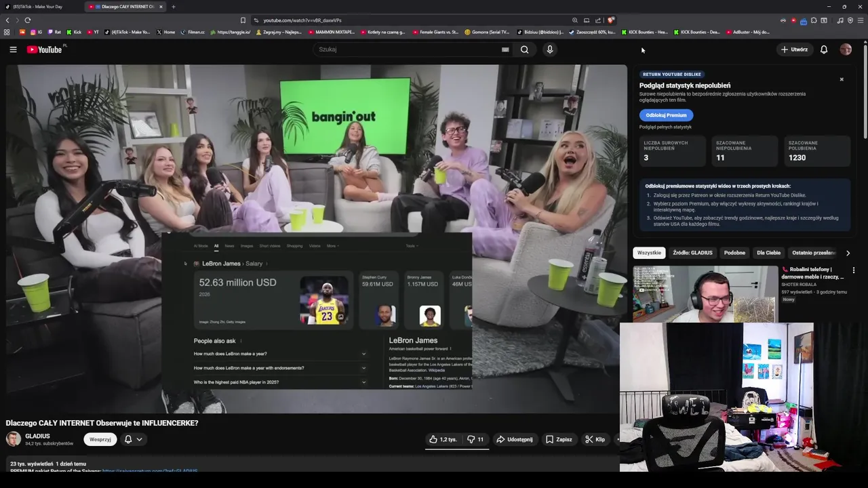The height and width of the screenshot is (488, 868).
Task: Open the apps grid in bookmarks bar
Action: tap(7, 32)
